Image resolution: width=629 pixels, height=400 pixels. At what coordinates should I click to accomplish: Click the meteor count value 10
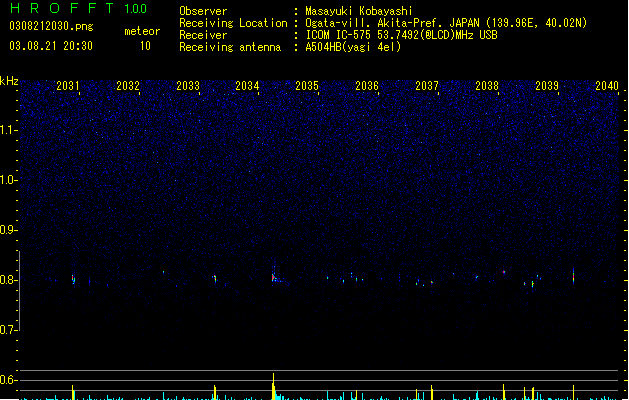pos(145,46)
